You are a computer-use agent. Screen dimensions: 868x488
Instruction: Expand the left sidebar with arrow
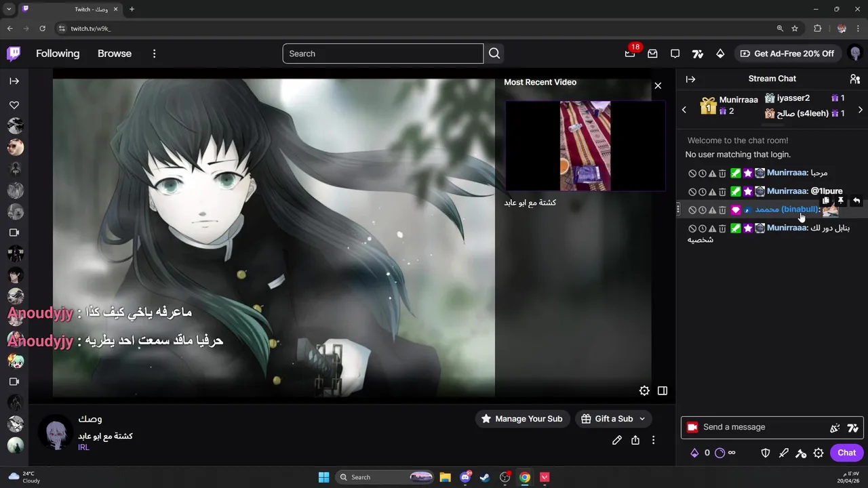14,81
